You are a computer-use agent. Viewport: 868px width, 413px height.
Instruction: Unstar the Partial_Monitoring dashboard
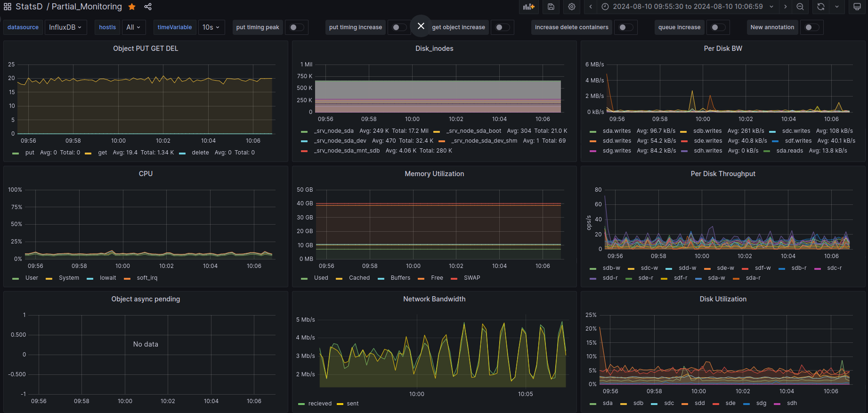(132, 7)
